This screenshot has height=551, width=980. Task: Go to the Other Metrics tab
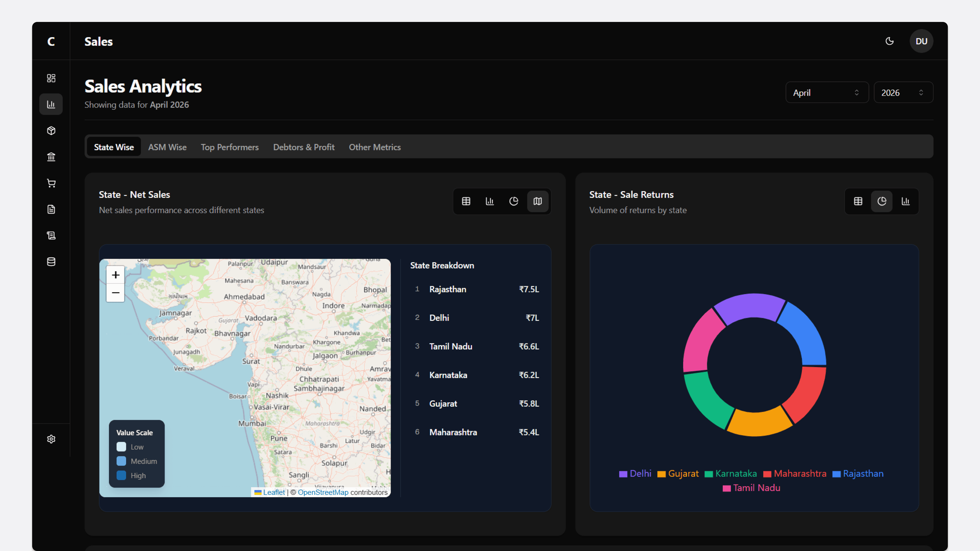(375, 147)
